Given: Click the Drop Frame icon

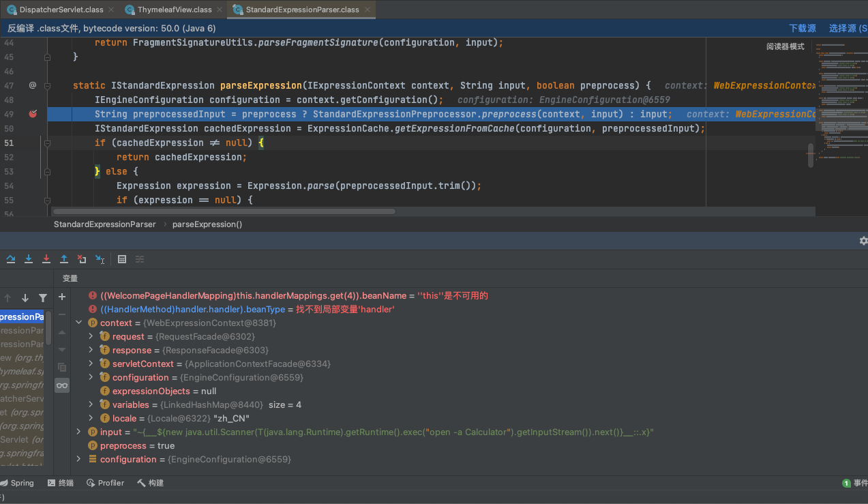Looking at the screenshot, I should (82, 259).
